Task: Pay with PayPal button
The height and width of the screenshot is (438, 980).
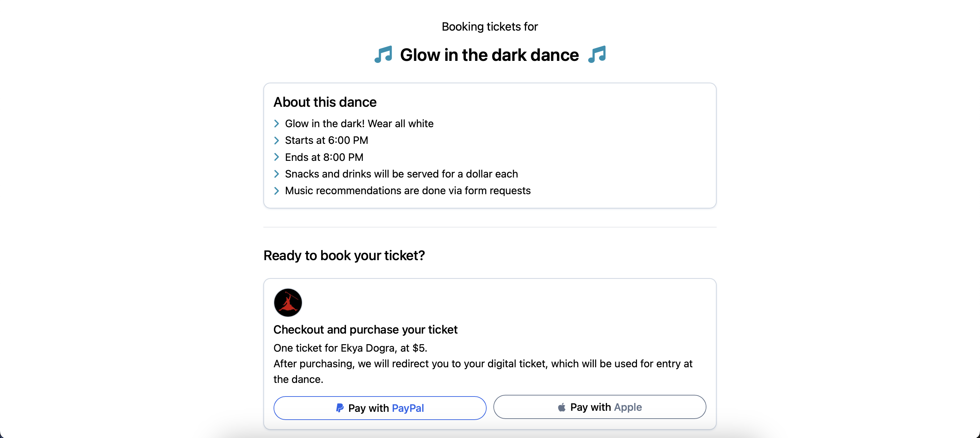Action: pyautogui.click(x=380, y=408)
